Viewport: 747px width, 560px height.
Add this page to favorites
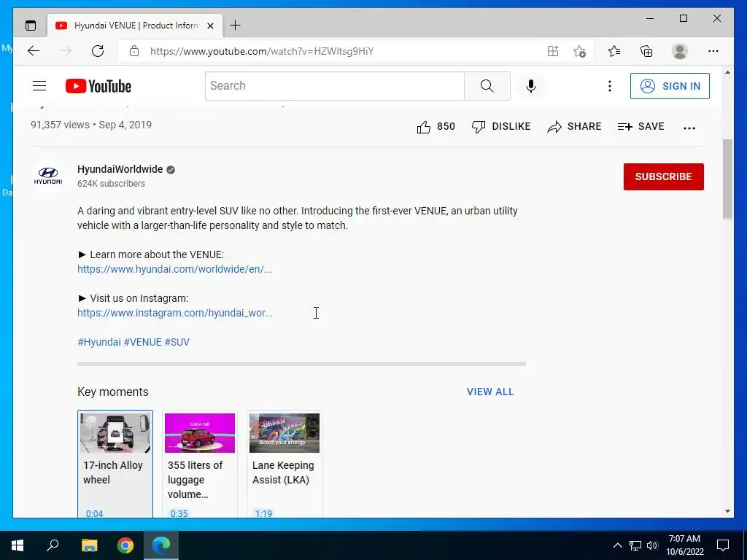coord(579,51)
